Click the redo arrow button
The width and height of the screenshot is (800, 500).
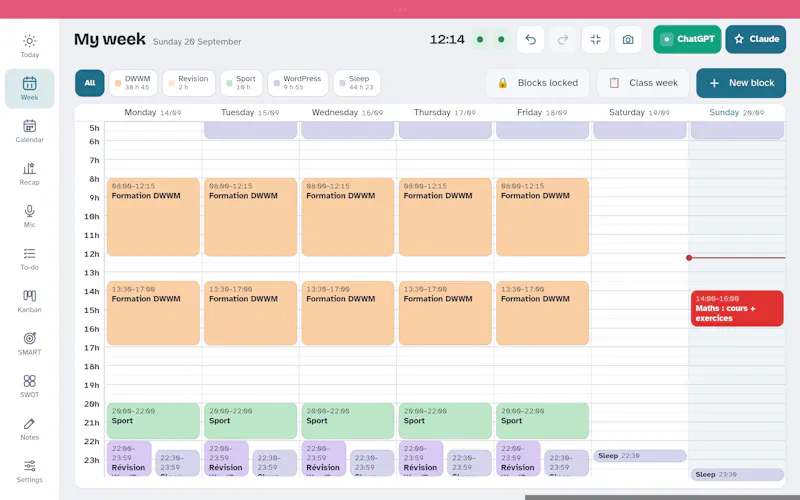pyautogui.click(x=563, y=39)
